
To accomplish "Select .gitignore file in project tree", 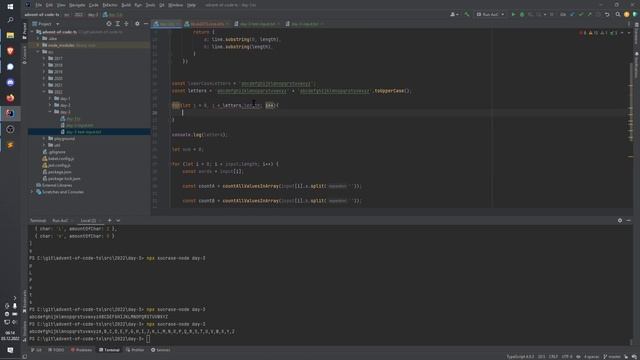I will [56, 152].
